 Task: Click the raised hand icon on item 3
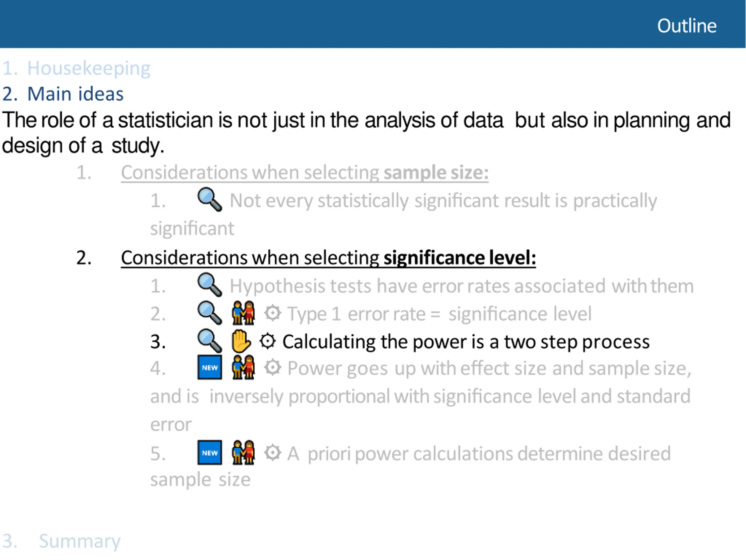[241, 341]
